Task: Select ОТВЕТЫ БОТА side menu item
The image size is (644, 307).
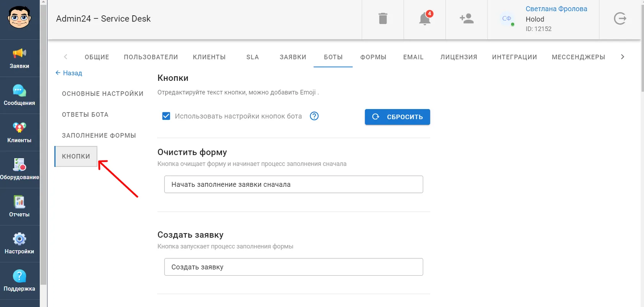Action: click(x=85, y=114)
